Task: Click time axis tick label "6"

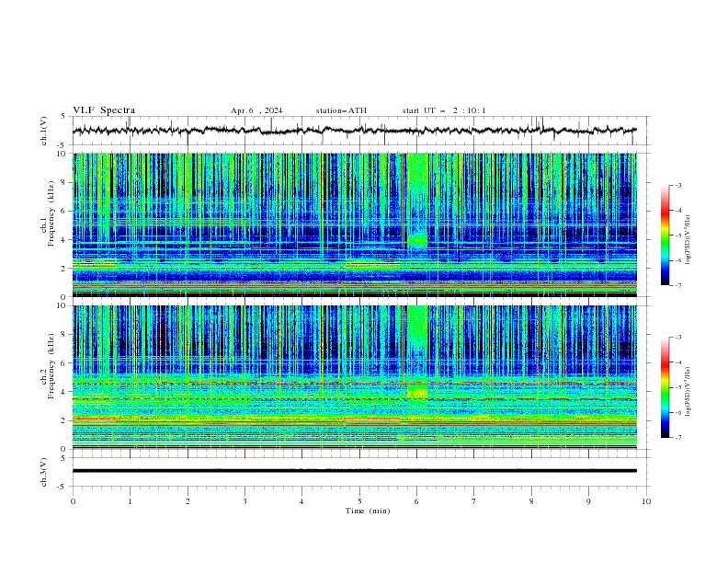Action: (416, 501)
